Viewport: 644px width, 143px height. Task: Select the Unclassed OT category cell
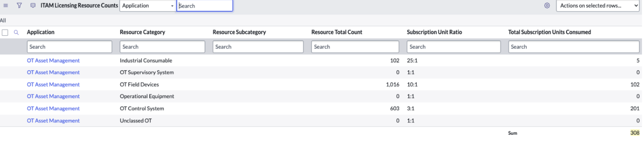tap(136, 121)
